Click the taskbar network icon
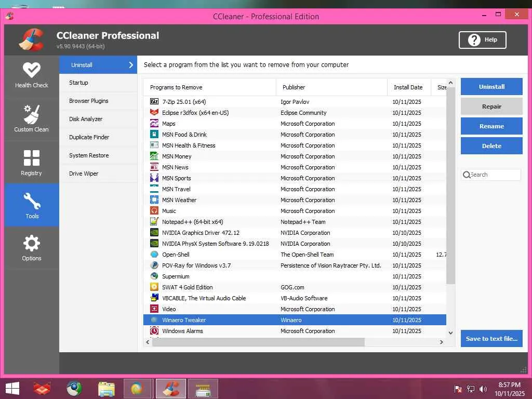Screen dimensions: 532x399 (471, 389)
